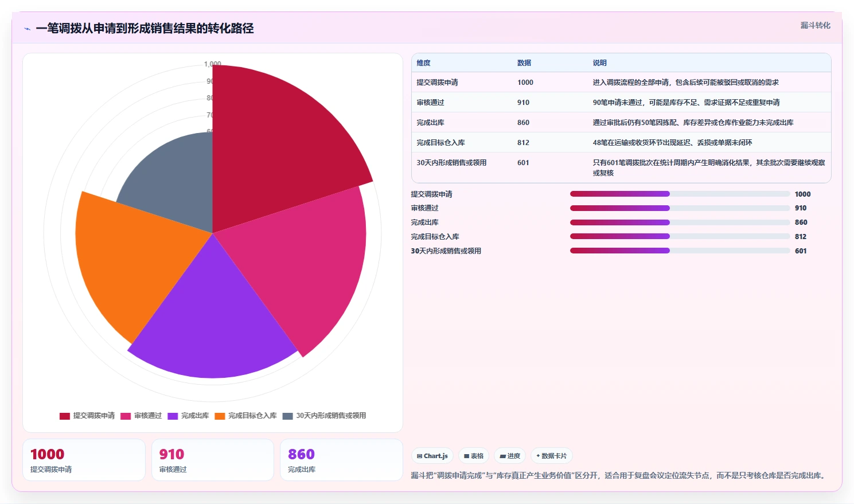This screenshot has height=504, width=854.
Task: Click the description starting with 48笔在运输
Action: [x=673, y=143]
